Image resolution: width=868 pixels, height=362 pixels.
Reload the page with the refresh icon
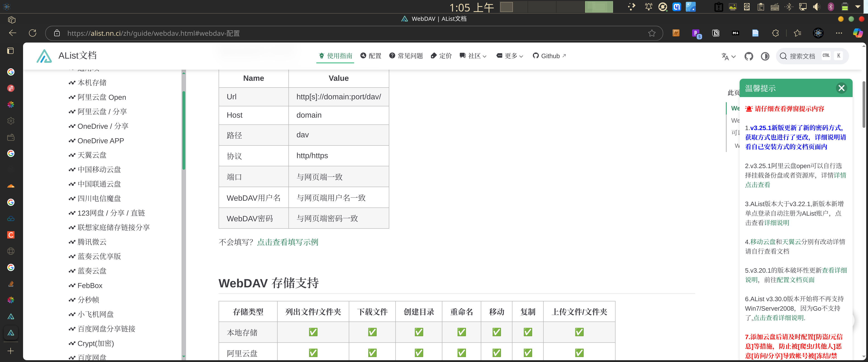(33, 33)
